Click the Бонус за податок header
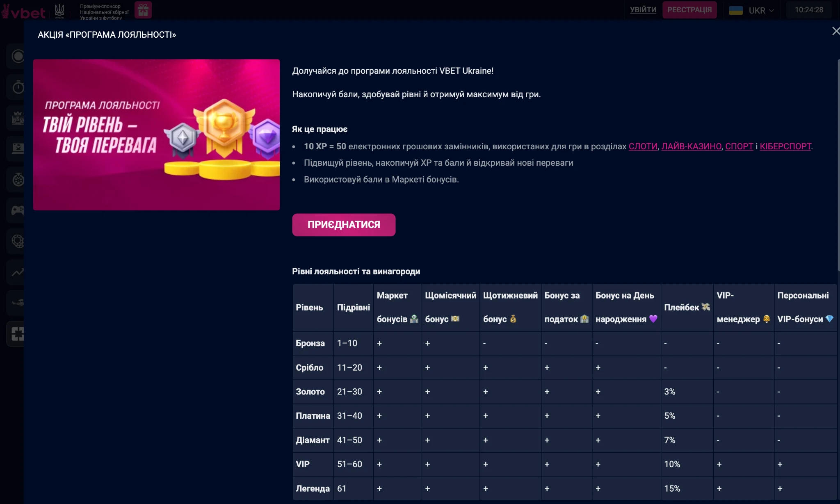Screen dimensions: 840x504 [x=566, y=307]
